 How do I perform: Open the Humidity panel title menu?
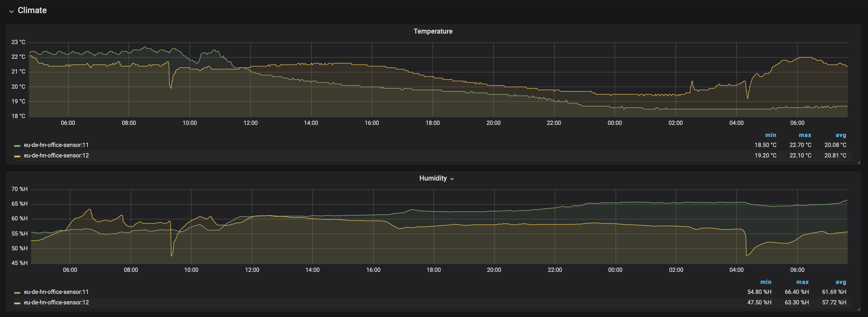point(433,178)
